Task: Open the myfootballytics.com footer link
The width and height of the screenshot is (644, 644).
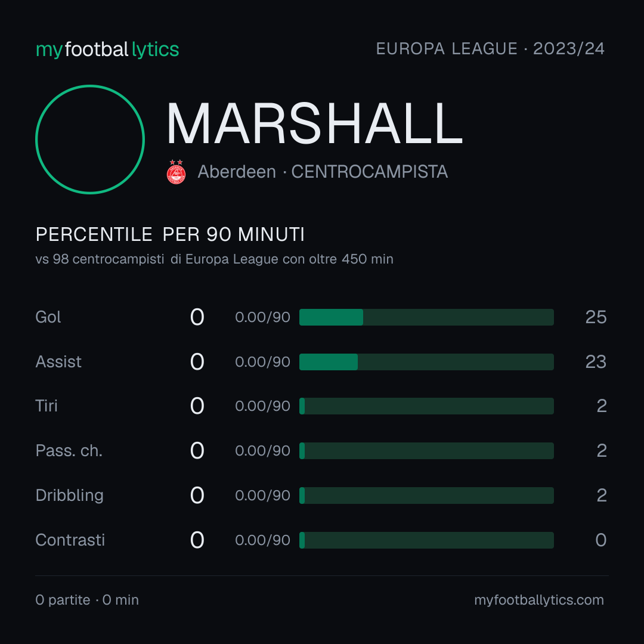Action: click(539, 600)
